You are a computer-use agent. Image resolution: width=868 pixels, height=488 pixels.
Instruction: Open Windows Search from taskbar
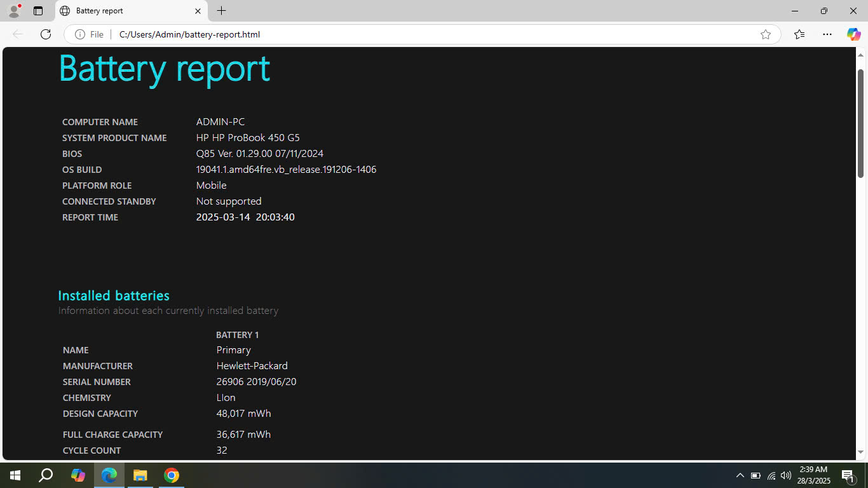[x=46, y=475]
